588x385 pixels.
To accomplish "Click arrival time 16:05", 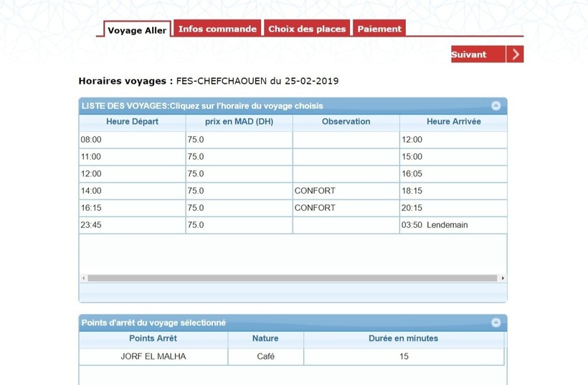I will (412, 174).
